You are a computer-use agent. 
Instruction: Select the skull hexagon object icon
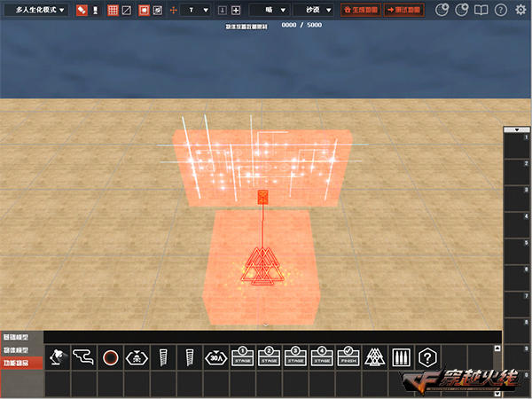[x=137, y=357]
